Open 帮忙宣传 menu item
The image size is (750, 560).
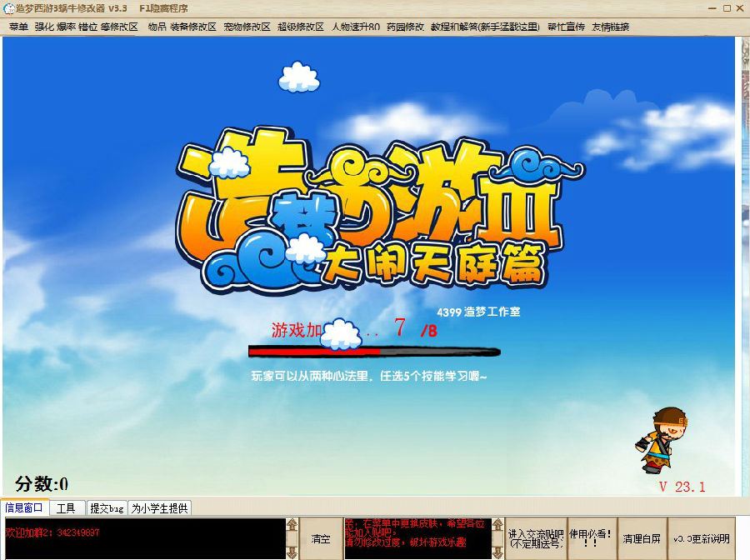(566, 27)
